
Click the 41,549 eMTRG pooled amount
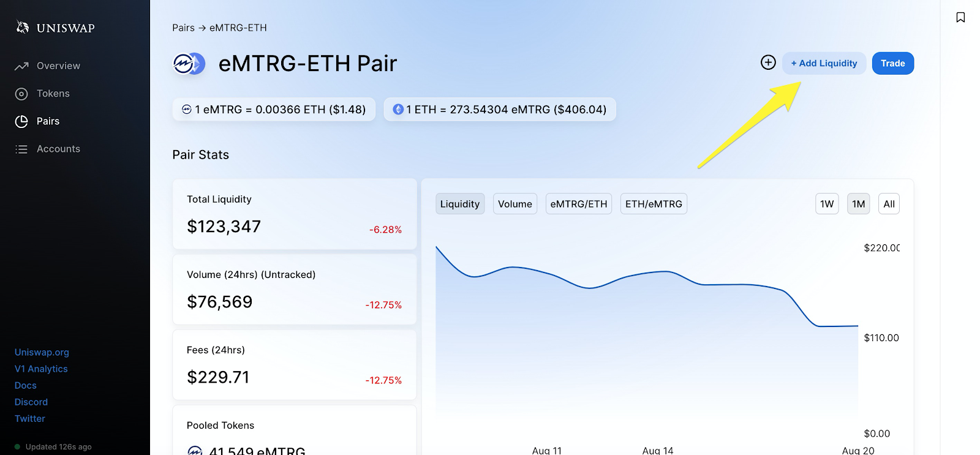(257, 451)
